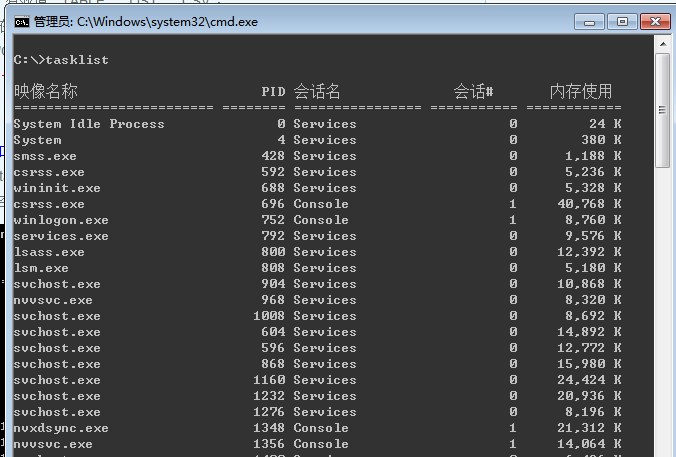Click svchost.exe with PID 904
Screen dimensions: 676x457
pyautogui.click(x=57, y=284)
